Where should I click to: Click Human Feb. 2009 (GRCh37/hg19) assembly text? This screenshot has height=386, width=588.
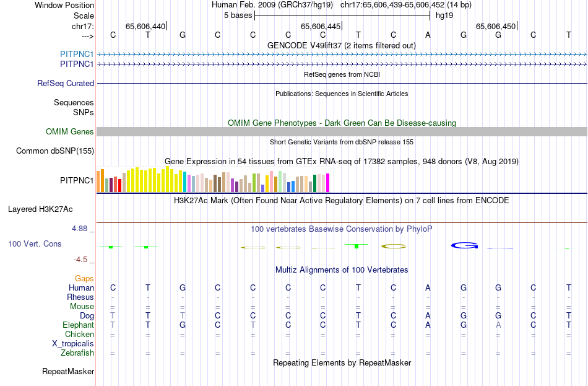(272, 5)
